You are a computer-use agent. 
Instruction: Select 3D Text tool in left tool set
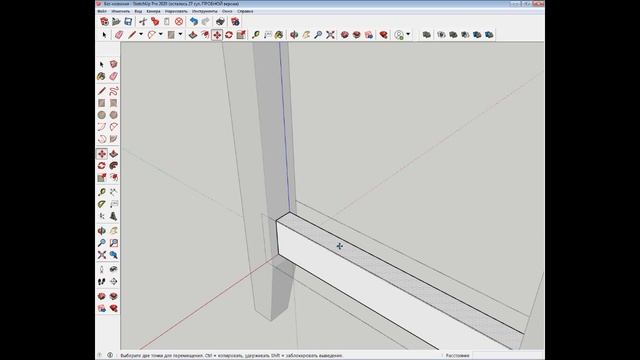(x=113, y=216)
